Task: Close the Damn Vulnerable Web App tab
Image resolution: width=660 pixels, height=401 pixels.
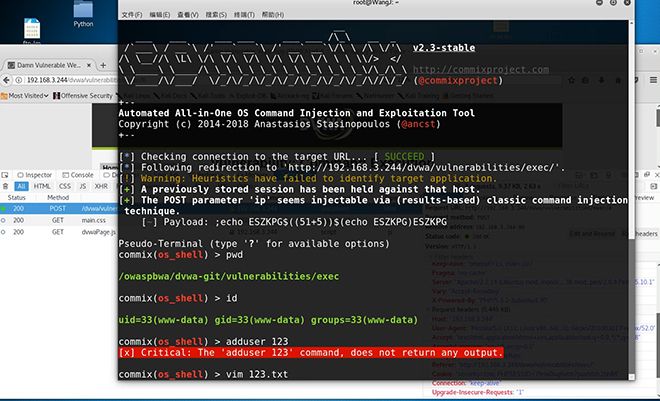Action: pyautogui.click(x=89, y=65)
